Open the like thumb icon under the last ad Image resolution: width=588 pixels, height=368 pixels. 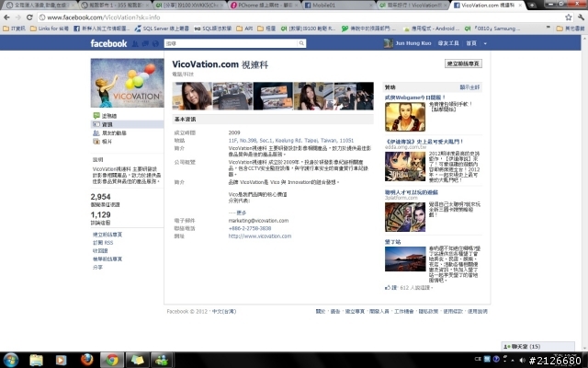coord(388,288)
